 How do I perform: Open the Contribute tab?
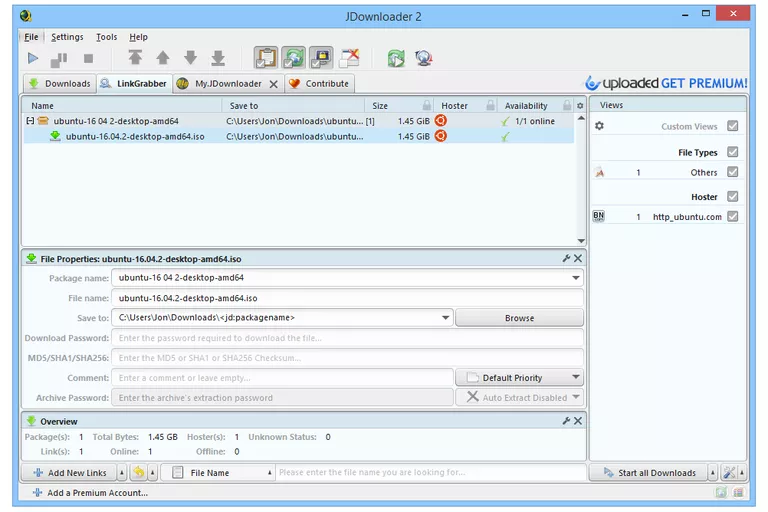coord(319,84)
